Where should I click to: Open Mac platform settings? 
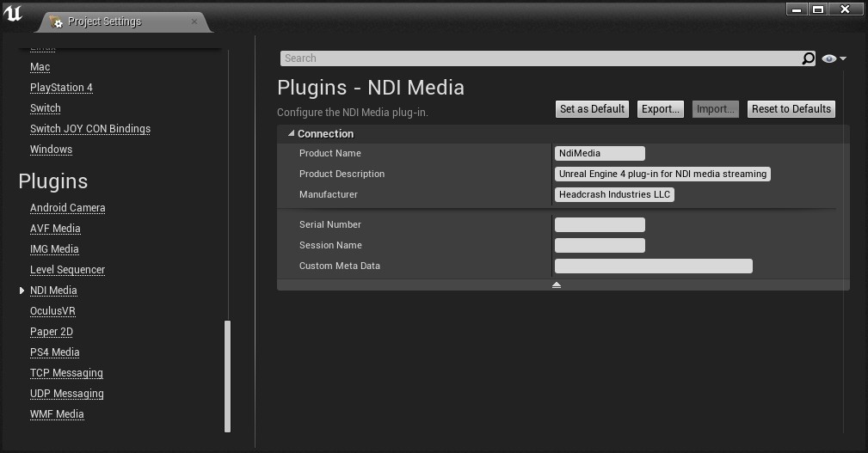coord(40,67)
